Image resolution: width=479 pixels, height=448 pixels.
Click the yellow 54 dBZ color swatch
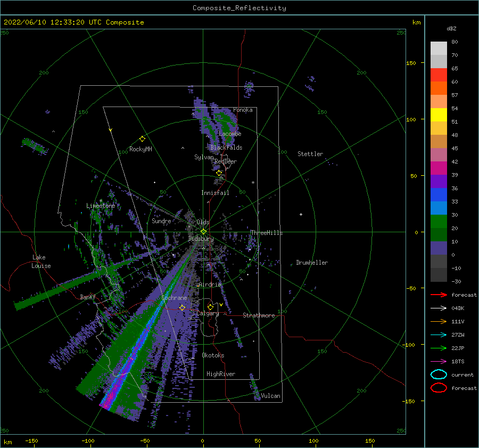click(439, 115)
